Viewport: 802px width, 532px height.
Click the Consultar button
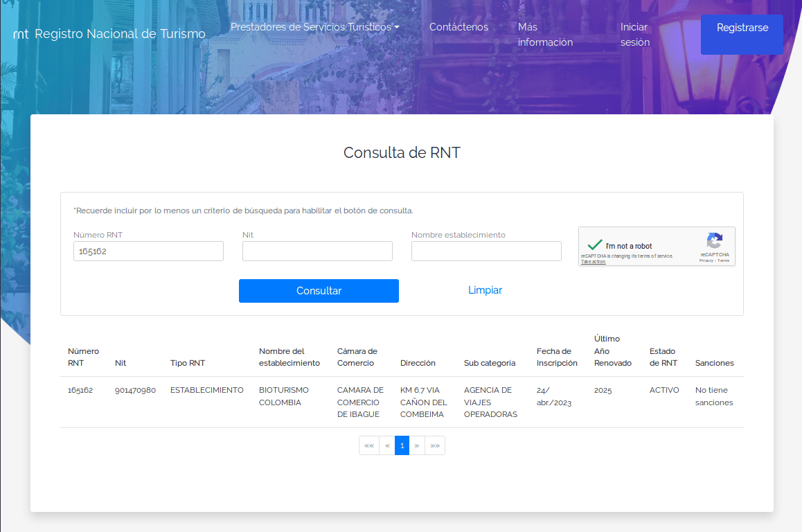(319, 291)
